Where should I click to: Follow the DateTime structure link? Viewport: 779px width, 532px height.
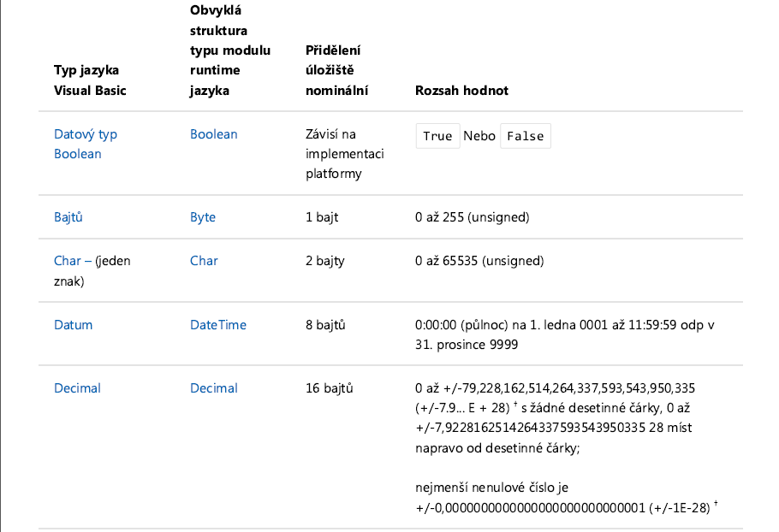coord(218,325)
